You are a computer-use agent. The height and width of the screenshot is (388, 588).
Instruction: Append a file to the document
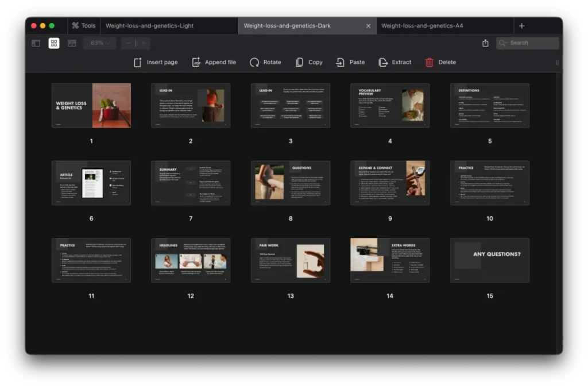coord(196,62)
